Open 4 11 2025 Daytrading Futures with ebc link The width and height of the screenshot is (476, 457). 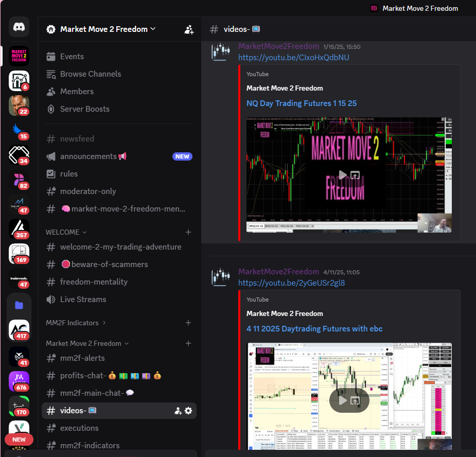pyautogui.click(x=314, y=329)
